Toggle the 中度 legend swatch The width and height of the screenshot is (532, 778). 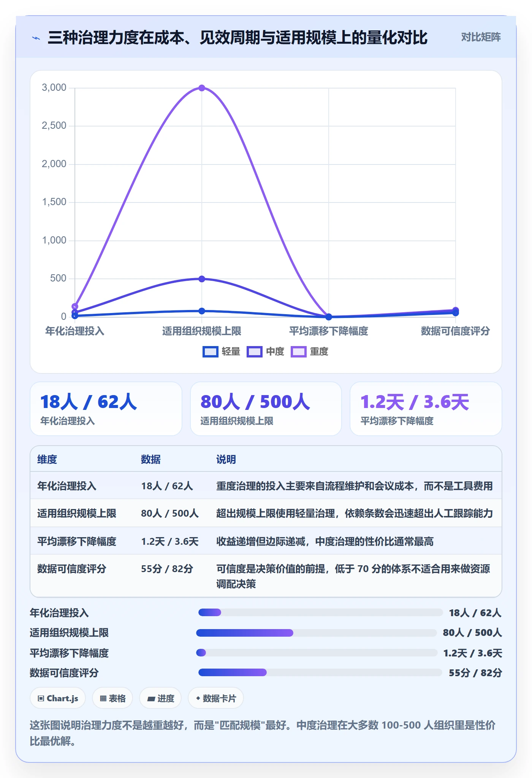coord(254,352)
